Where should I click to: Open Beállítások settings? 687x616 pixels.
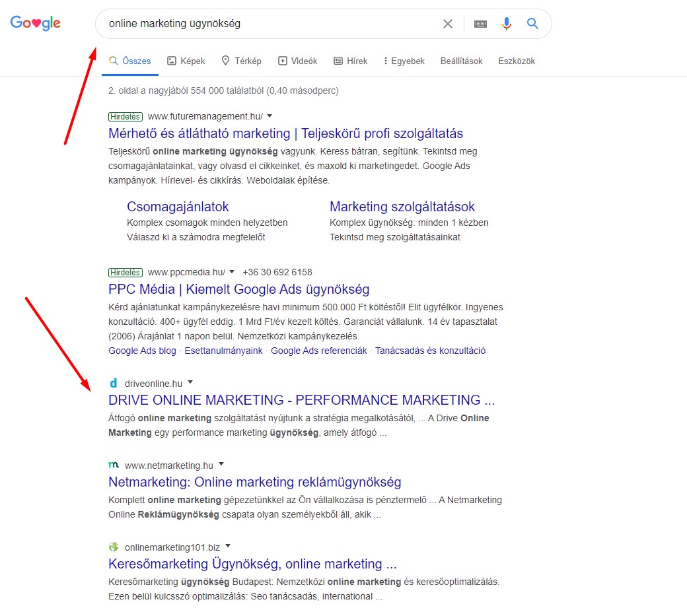click(461, 61)
